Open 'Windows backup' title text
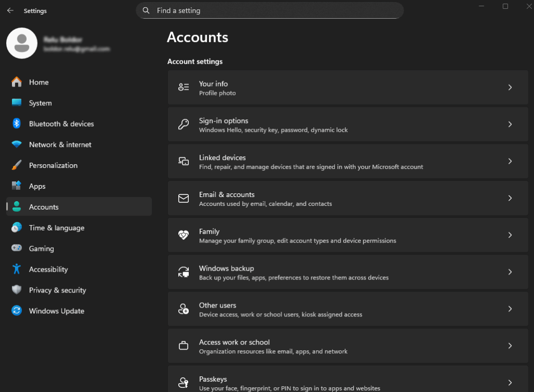The width and height of the screenshot is (534, 392). (x=226, y=268)
